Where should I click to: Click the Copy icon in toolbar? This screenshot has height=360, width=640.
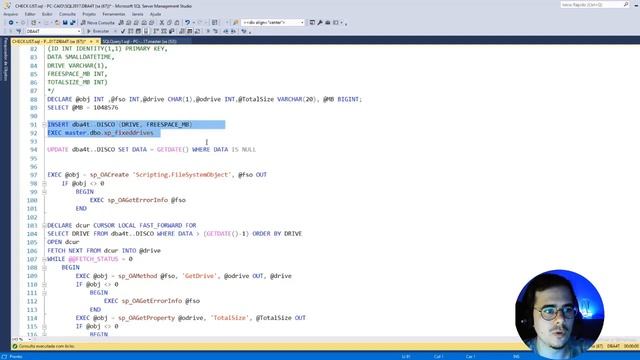coord(169,22)
